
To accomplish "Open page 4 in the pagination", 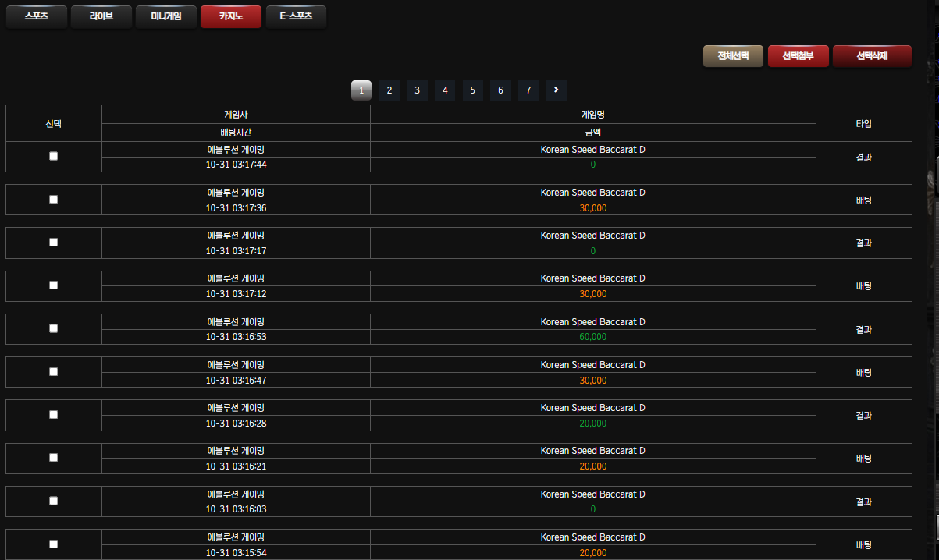I will click(x=444, y=90).
